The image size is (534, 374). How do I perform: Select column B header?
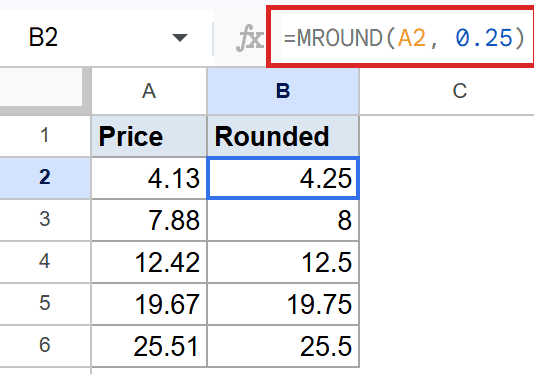click(x=283, y=91)
